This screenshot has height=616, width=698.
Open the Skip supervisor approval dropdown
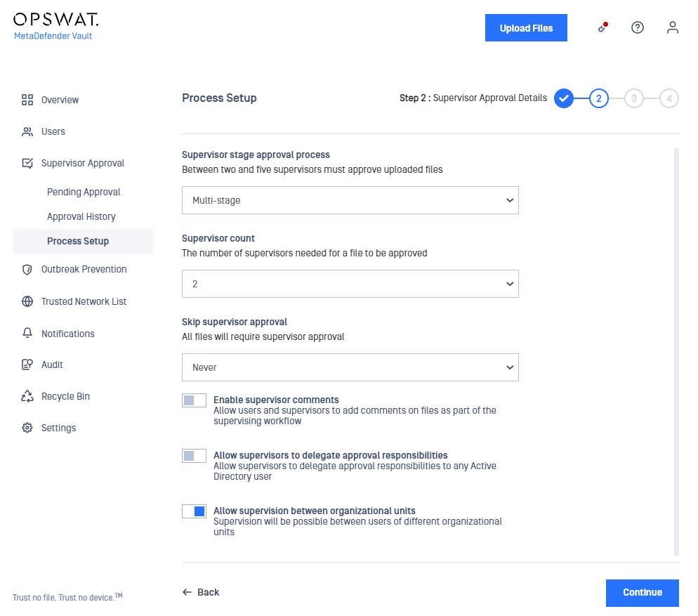coord(350,367)
